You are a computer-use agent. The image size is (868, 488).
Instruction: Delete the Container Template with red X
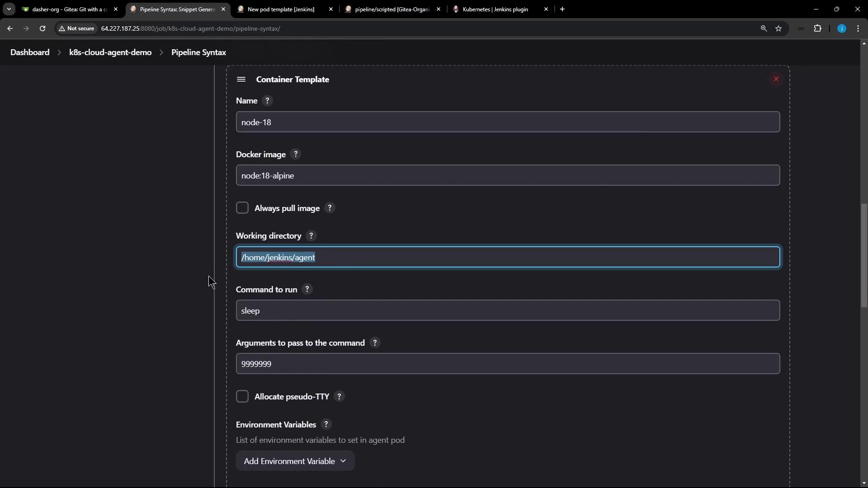(x=776, y=79)
